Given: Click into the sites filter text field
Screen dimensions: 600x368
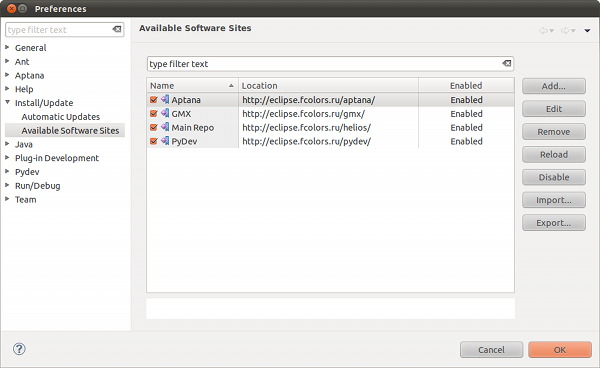Looking at the screenshot, I should pyautogui.click(x=323, y=64).
